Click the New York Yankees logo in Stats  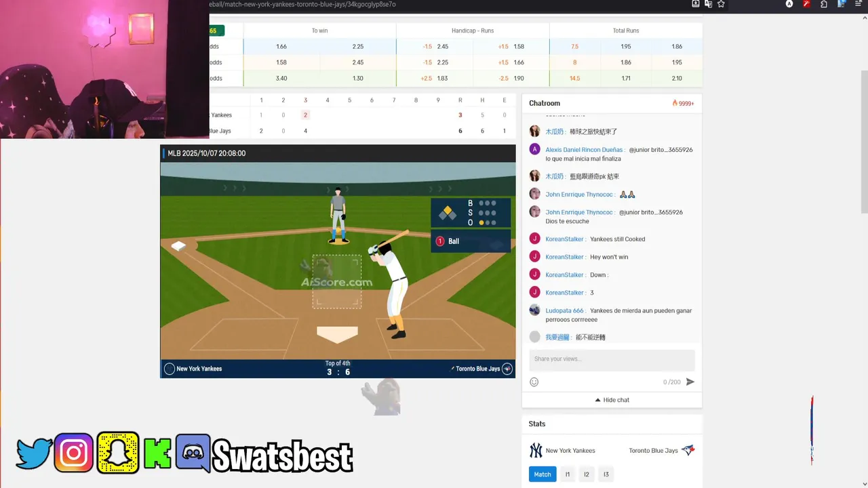pyautogui.click(x=536, y=451)
